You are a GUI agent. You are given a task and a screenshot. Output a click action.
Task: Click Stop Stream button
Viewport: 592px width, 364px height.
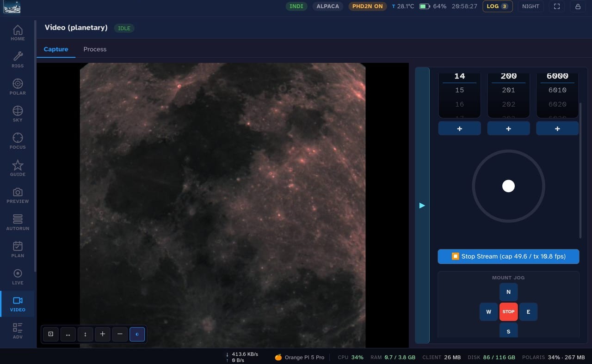point(508,256)
